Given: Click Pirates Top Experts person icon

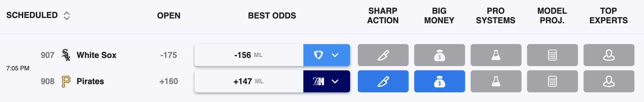Looking at the screenshot, I should (x=609, y=81).
